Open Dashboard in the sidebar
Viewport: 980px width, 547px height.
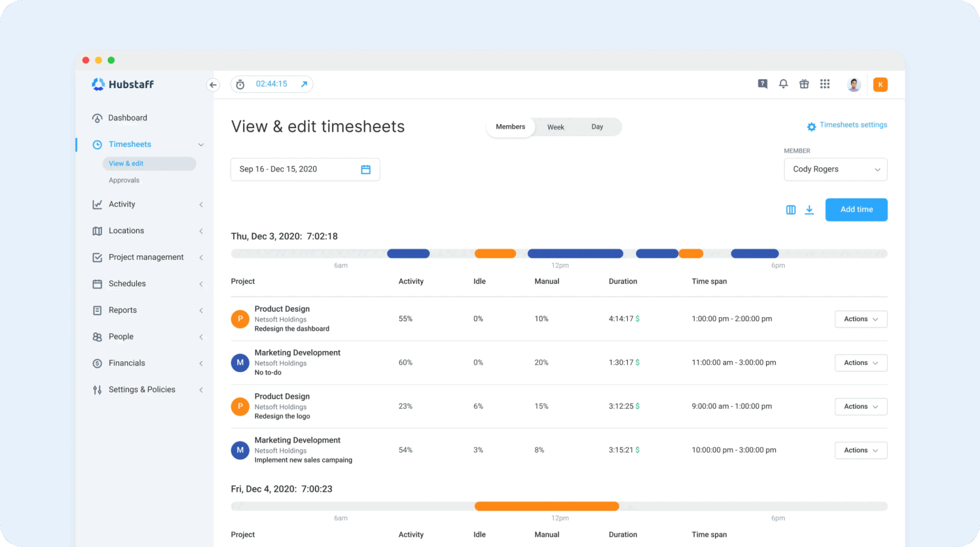[x=128, y=118]
